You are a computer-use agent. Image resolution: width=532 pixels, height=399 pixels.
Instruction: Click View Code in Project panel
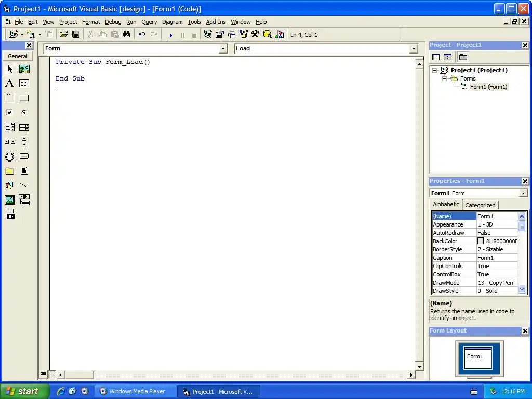click(436, 57)
